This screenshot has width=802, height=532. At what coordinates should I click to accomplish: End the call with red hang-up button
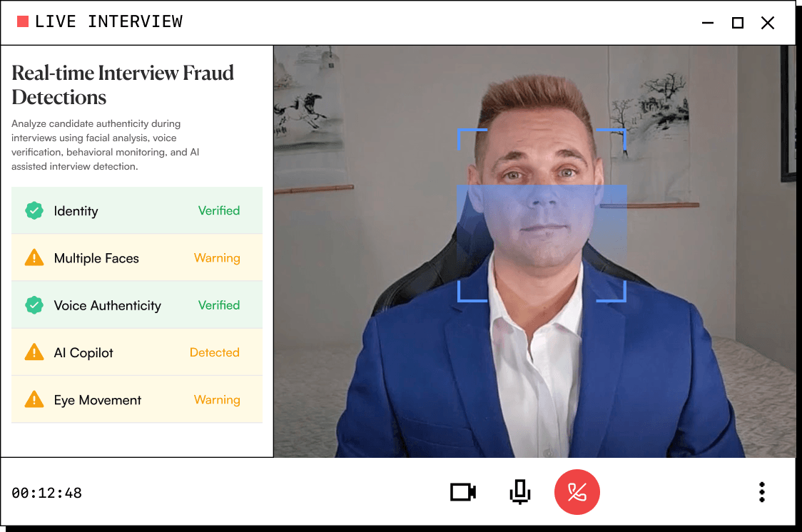point(577,492)
